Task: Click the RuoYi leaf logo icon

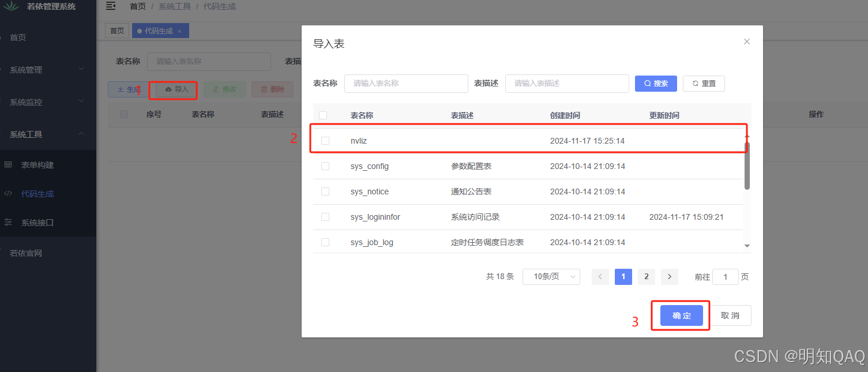Action: pos(12,7)
